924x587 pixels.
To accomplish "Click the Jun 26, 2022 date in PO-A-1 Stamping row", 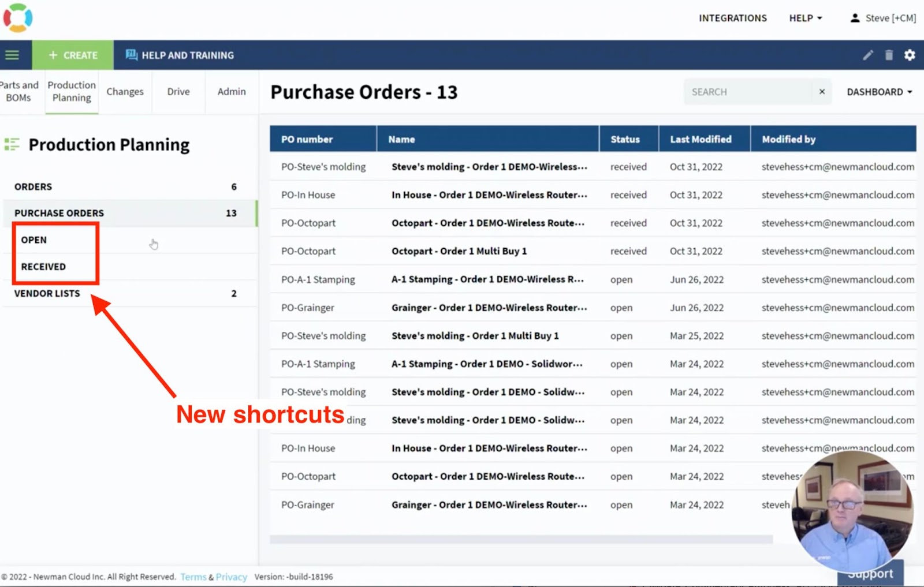I will [x=696, y=279].
